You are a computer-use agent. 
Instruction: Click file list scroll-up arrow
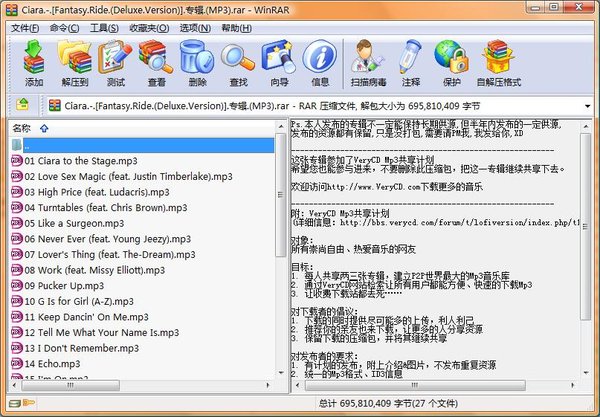click(x=281, y=126)
